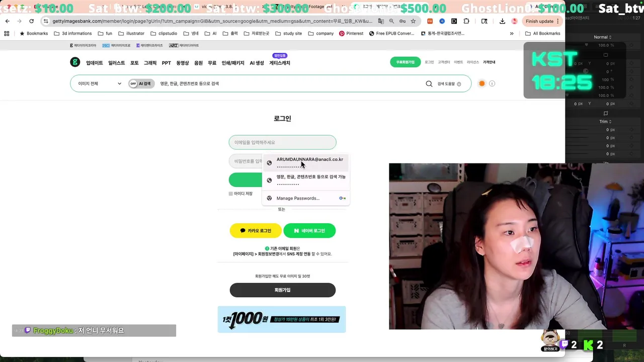This screenshot has height=362, width=644.
Task: Open the 업데이트 menu
Action: 94,63
